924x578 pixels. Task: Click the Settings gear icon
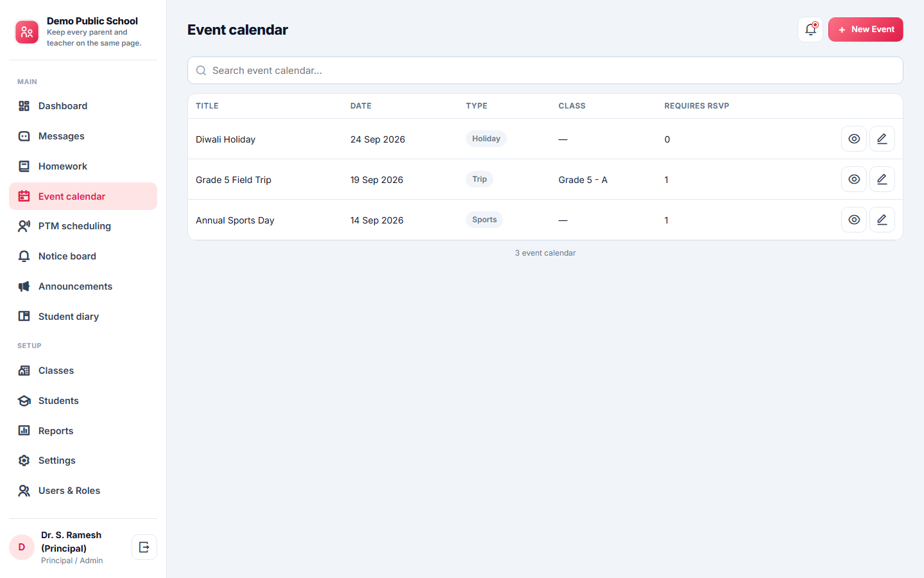point(24,460)
